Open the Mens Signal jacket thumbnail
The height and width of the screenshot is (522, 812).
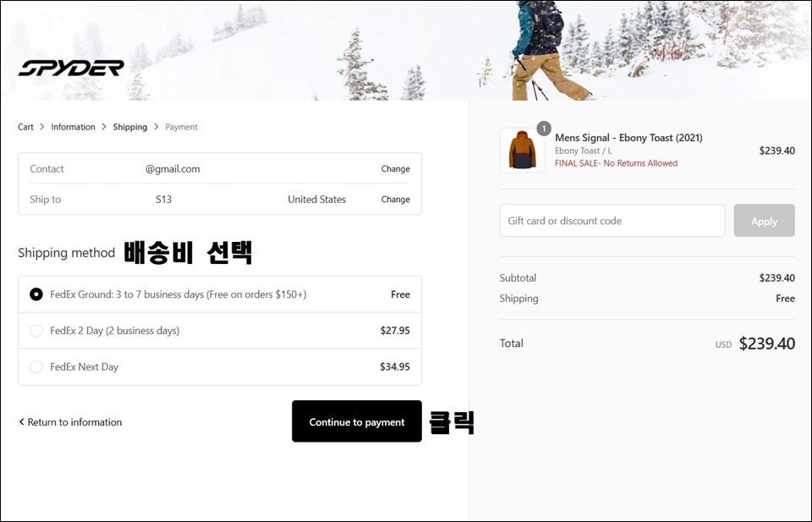pos(522,151)
